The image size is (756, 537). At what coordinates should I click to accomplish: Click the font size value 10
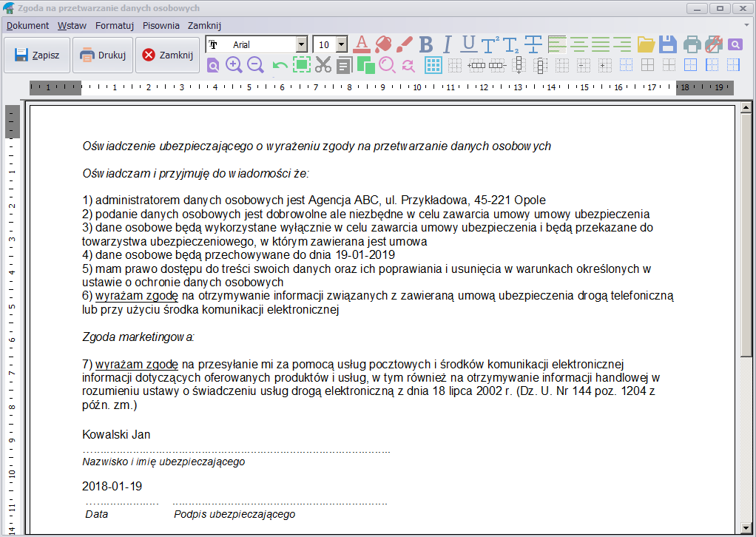point(325,45)
